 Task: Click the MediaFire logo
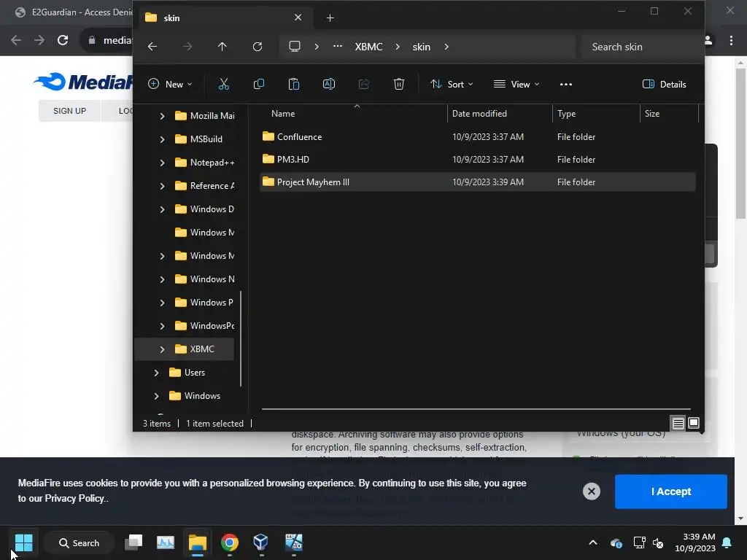pyautogui.click(x=83, y=82)
